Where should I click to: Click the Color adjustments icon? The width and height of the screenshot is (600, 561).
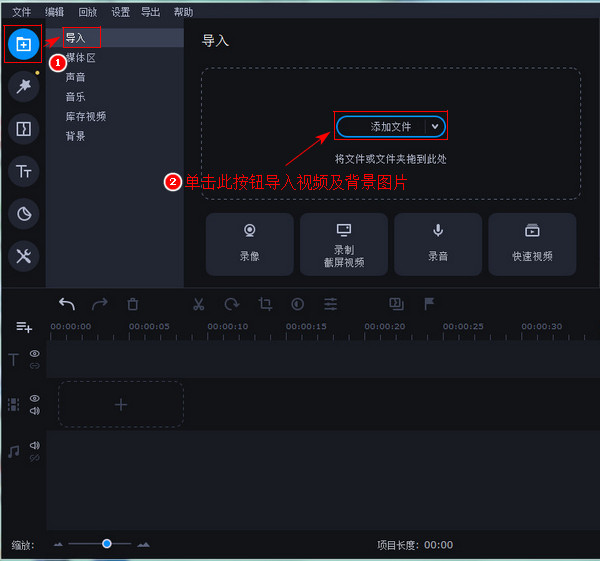(x=298, y=304)
